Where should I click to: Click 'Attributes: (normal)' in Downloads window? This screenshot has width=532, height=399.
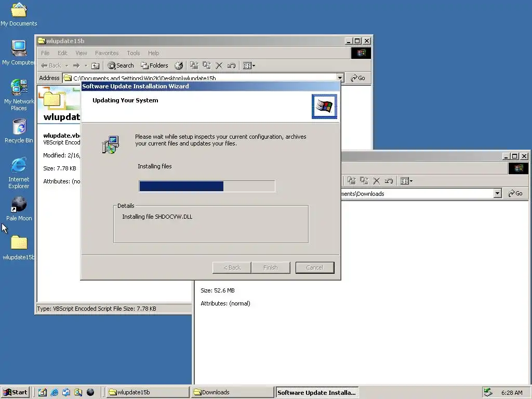tap(225, 303)
